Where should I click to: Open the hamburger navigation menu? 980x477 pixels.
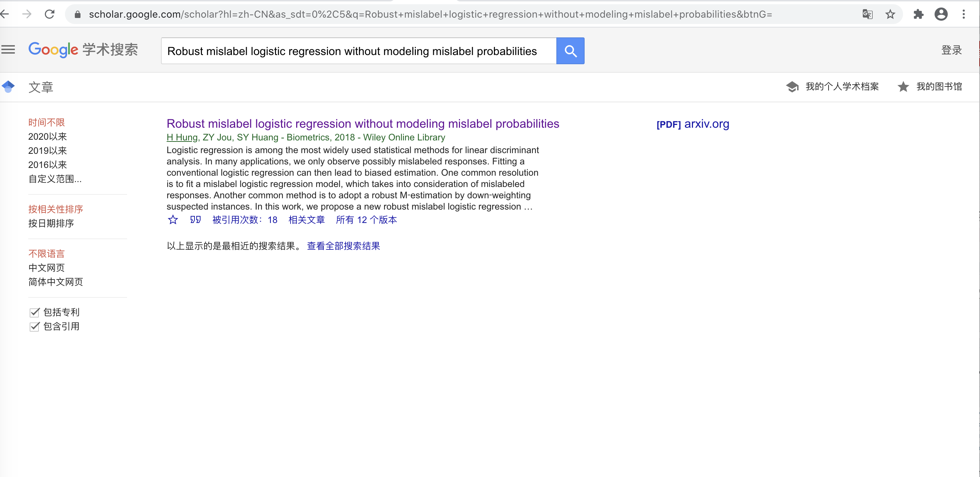pyautogui.click(x=8, y=49)
